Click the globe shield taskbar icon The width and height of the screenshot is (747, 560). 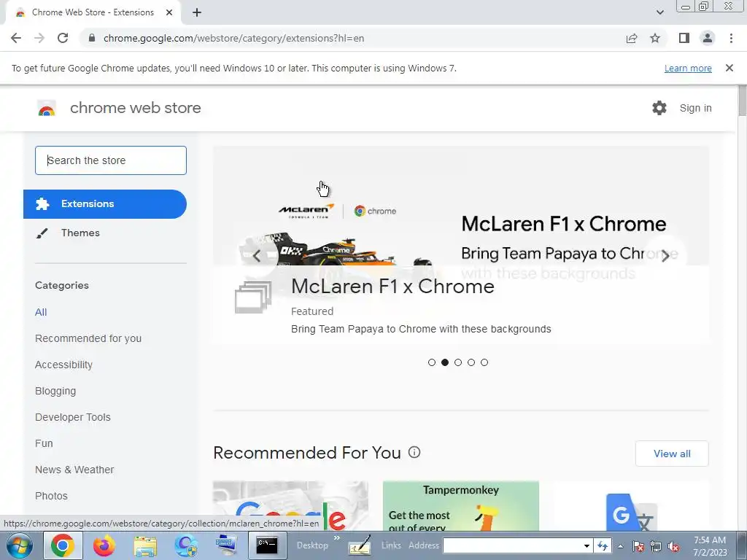click(186, 545)
